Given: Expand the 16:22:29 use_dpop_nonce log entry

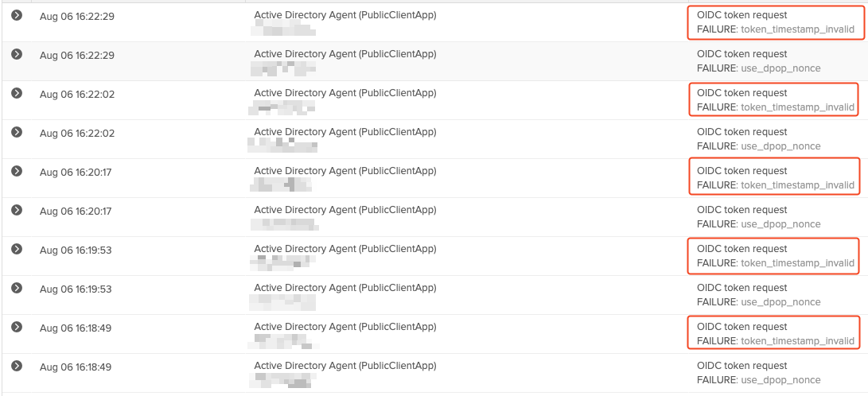Looking at the screenshot, I should (16, 54).
